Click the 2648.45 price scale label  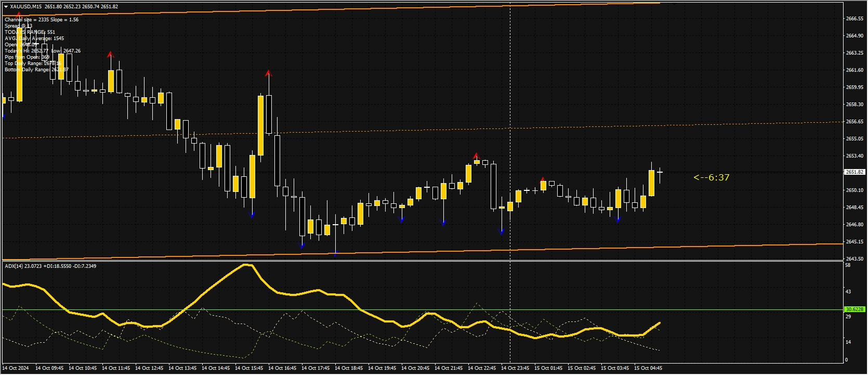855,208
